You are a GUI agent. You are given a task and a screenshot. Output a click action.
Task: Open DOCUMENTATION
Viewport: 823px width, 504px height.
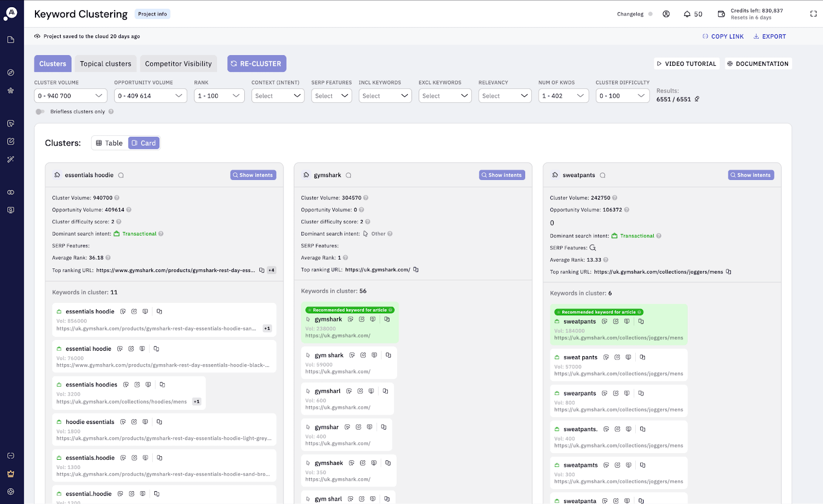point(758,64)
